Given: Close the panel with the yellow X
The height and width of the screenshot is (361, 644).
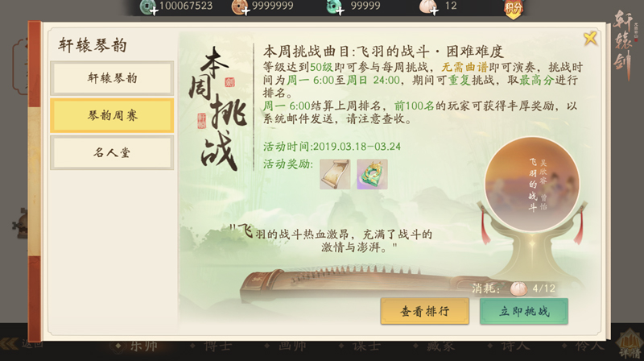Looking at the screenshot, I should (x=590, y=39).
